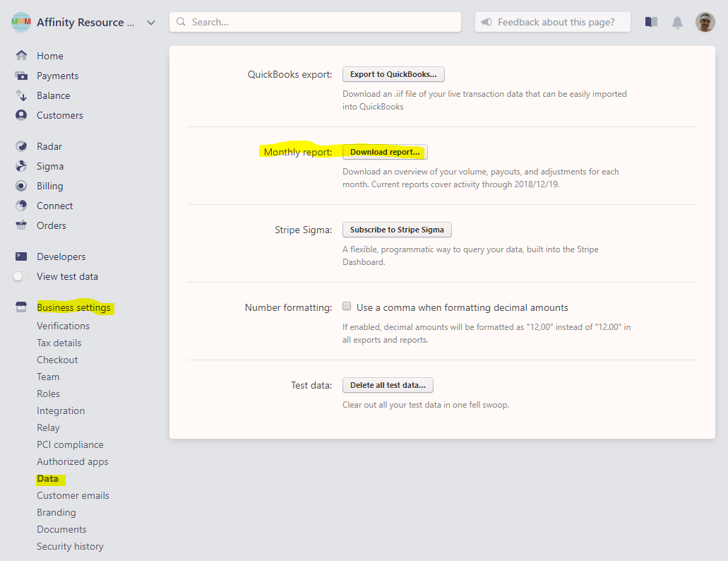Click the 'Monthly report:' label
This screenshot has width=728, height=561.
(297, 152)
